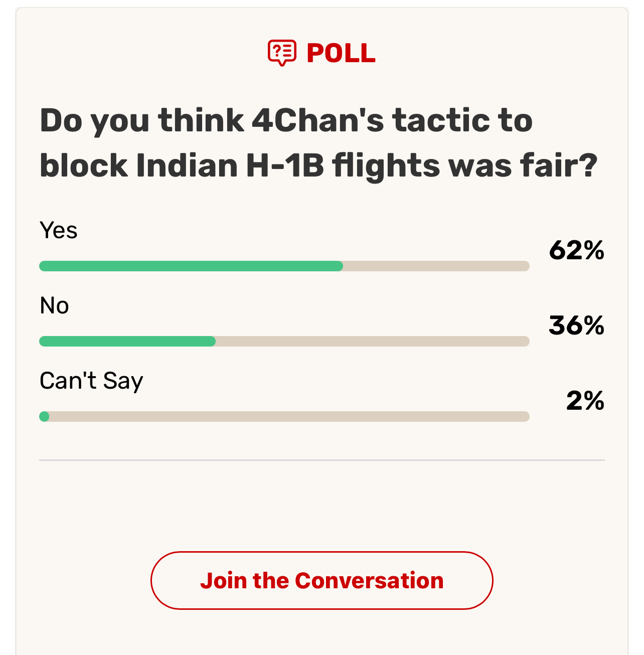644x655 pixels.
Task: Click the Yes label text
Action: click(x=59, y=231)
